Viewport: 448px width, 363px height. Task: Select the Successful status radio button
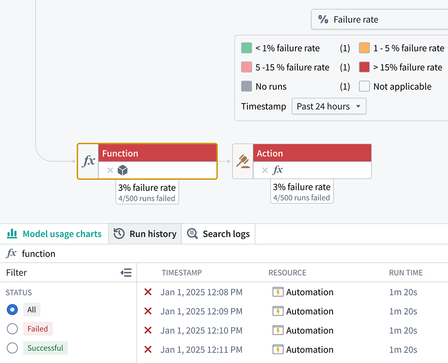12,348
